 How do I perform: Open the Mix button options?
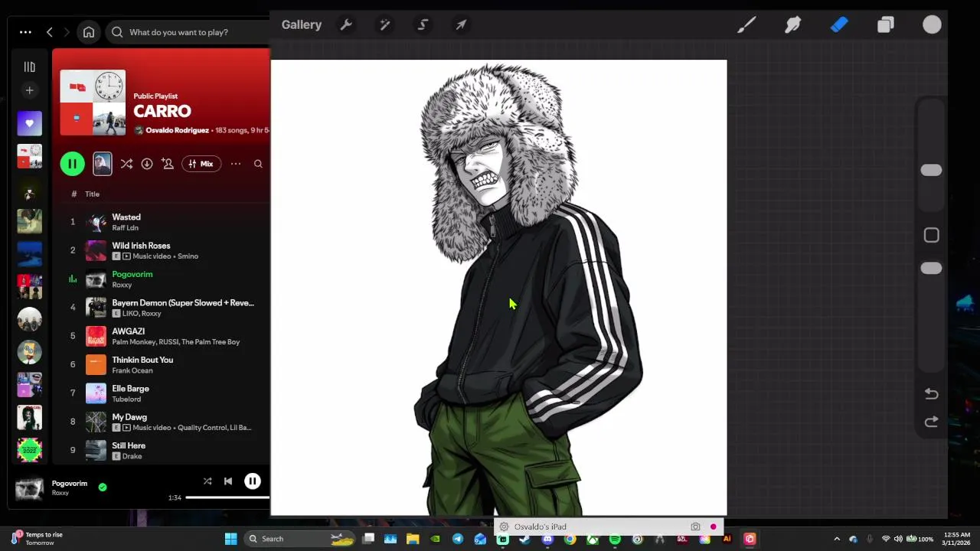[x=201, y=164]
